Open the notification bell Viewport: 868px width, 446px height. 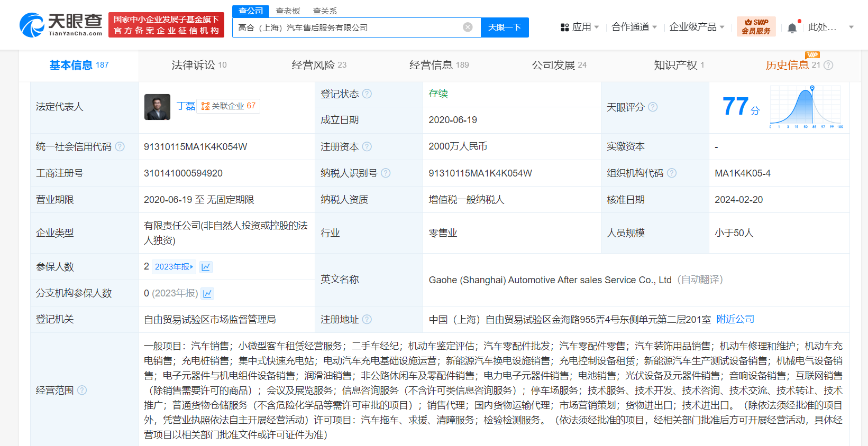point(792,28)
